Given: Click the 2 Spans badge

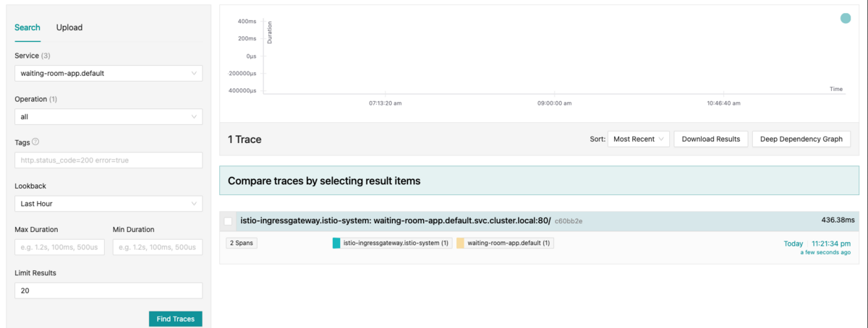Looking at the screenshot, I should point(241,243).
